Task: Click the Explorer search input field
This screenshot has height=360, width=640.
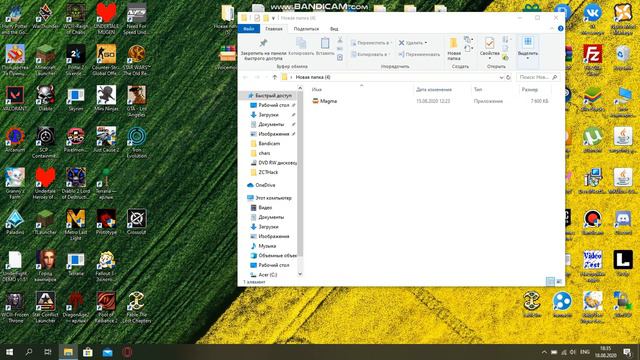Action: click(x=538, y=77)
